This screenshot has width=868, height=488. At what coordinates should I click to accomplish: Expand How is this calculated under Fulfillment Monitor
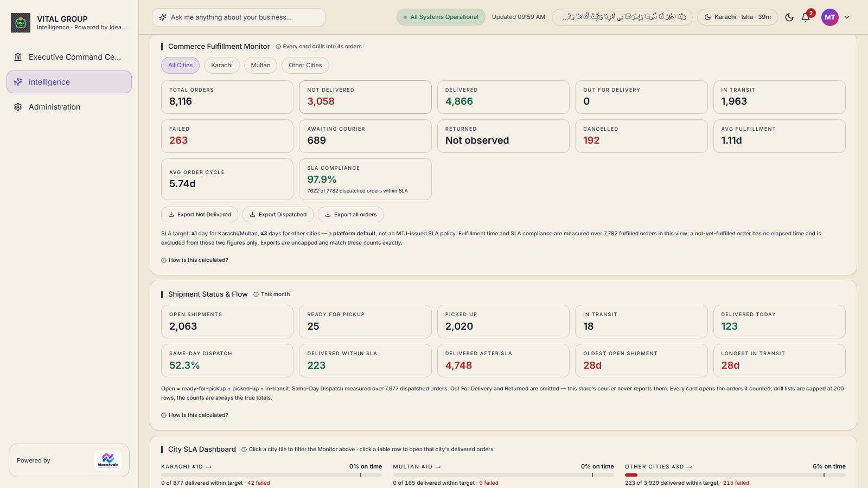pos(195,260)
